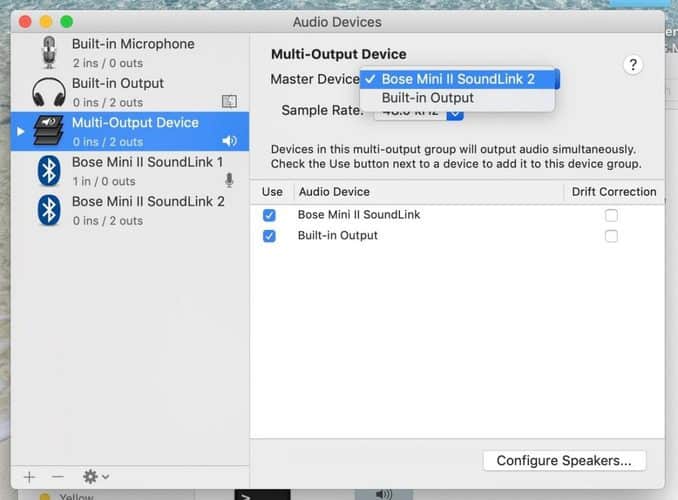Remove selected device with minus button
The width and height of the screenshot is (678, 500).
point(58,477)
